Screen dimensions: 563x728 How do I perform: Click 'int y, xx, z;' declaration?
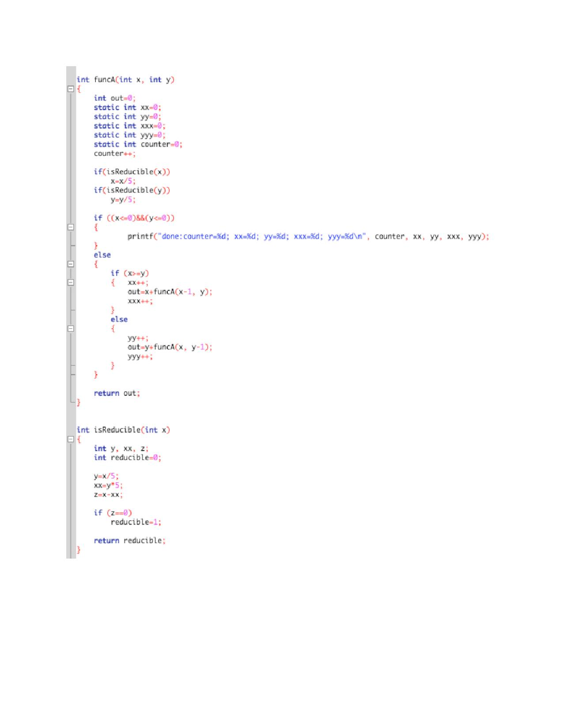[x=121, y=449]
